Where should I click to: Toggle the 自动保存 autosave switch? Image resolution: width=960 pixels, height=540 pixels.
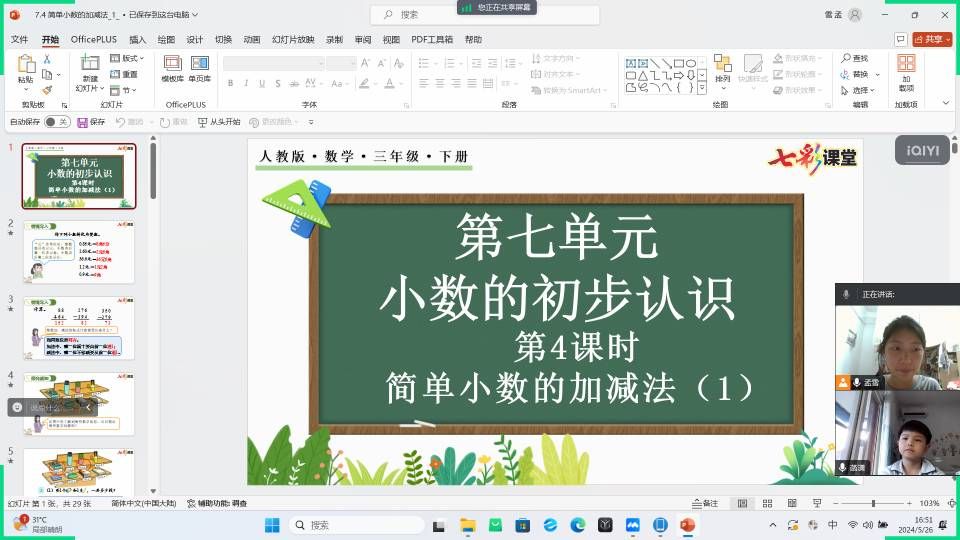[56, 122]
